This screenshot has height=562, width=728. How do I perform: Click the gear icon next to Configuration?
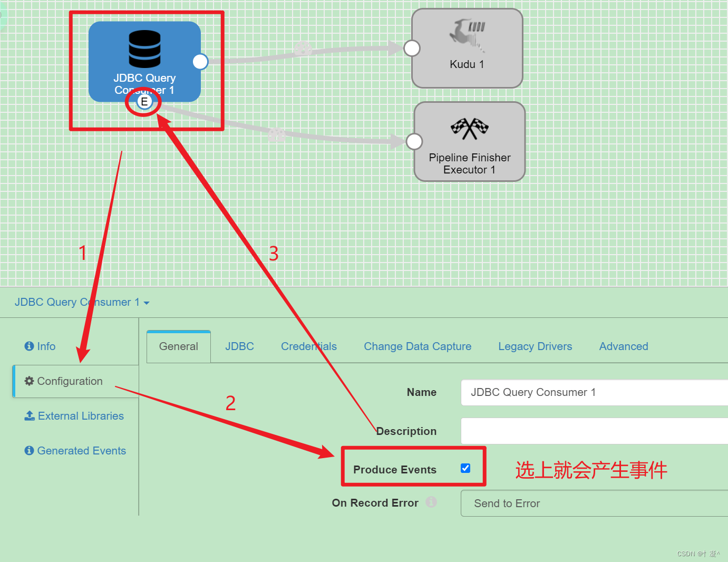pos(30,381)
